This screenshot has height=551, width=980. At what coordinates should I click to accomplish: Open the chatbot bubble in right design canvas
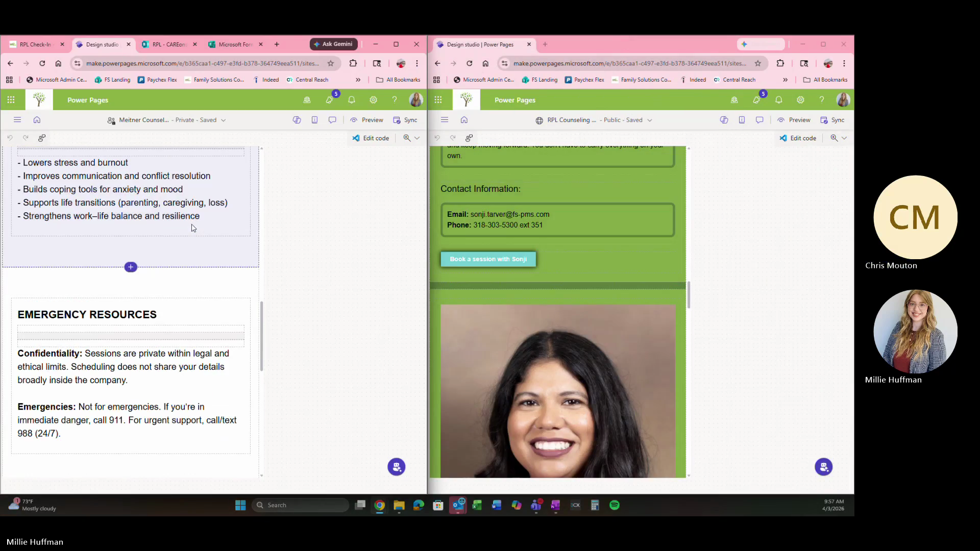click(823, 467)
